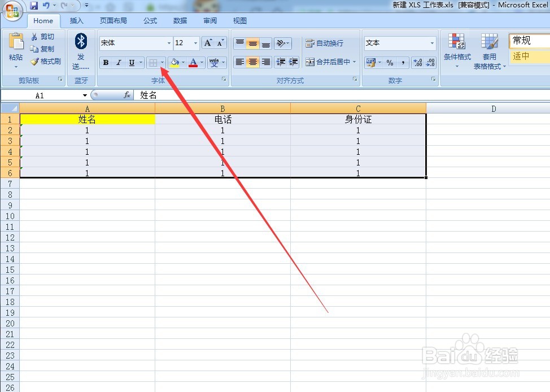Viewport: 550px width, 392px height.
Task: Align text right
Action: click(x=266, y=62)
